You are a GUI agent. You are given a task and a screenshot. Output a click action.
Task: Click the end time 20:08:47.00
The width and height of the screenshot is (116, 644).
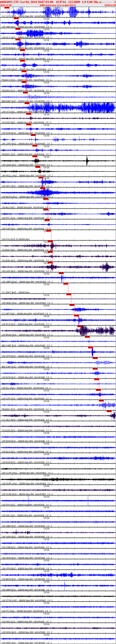(x=110, y=5)
